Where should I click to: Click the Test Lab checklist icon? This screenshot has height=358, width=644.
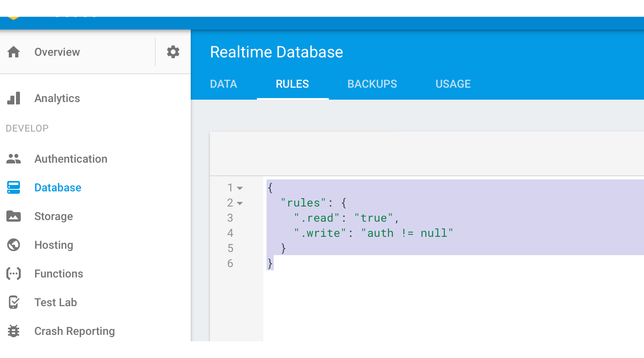pos(14,302)
